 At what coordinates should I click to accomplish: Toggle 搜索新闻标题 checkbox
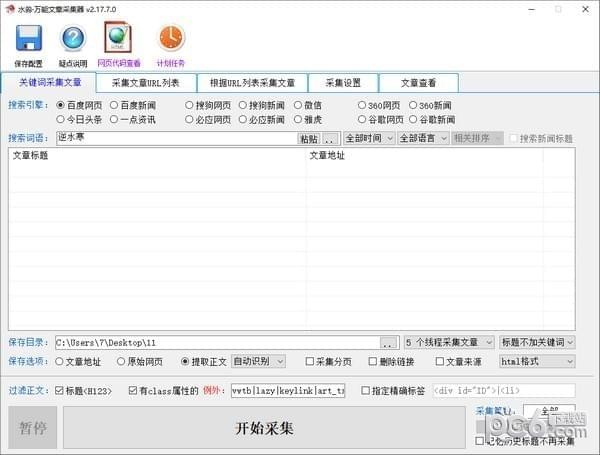[x=514, y=139]
